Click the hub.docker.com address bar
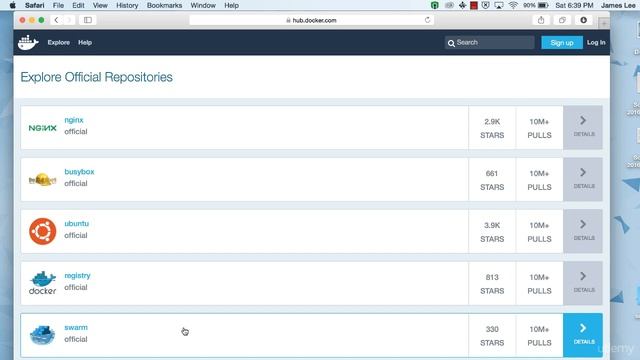The width and height of the screenshot is (640, 360). 311,20
